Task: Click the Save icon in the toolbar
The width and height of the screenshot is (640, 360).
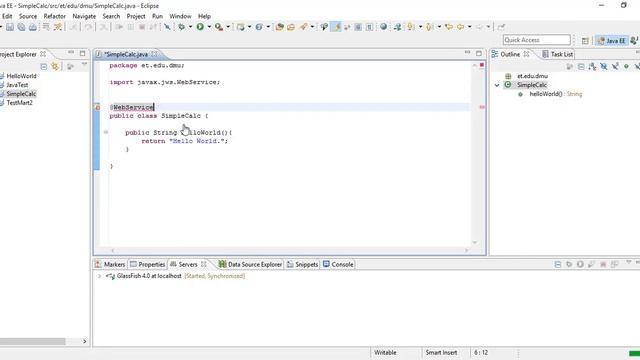Action: click(x=10, y=27)
